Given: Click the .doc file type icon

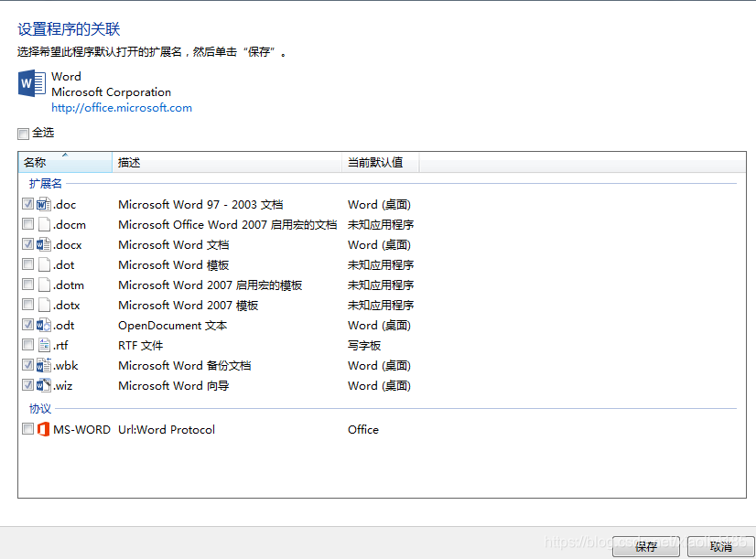Looking at the screenshot, I should pyautogui.click(x=43, y=205).
